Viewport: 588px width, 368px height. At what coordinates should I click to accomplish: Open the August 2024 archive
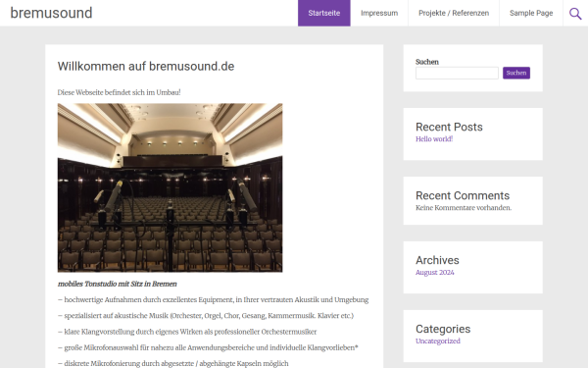point(434,272)
